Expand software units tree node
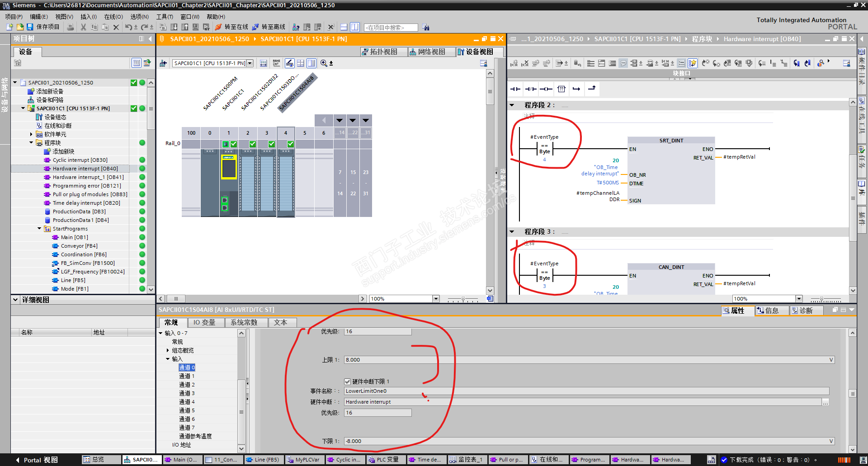The width and height of the screenshot is (868, 466). (x=31, y=134)
